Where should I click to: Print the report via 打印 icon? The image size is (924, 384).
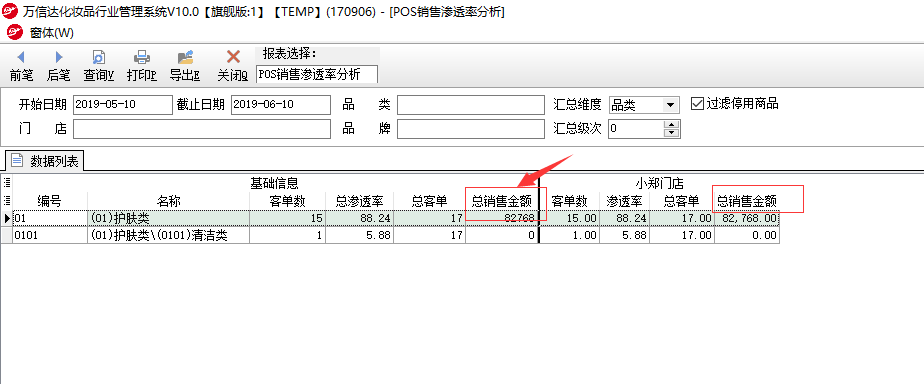[x=141, y=57]
